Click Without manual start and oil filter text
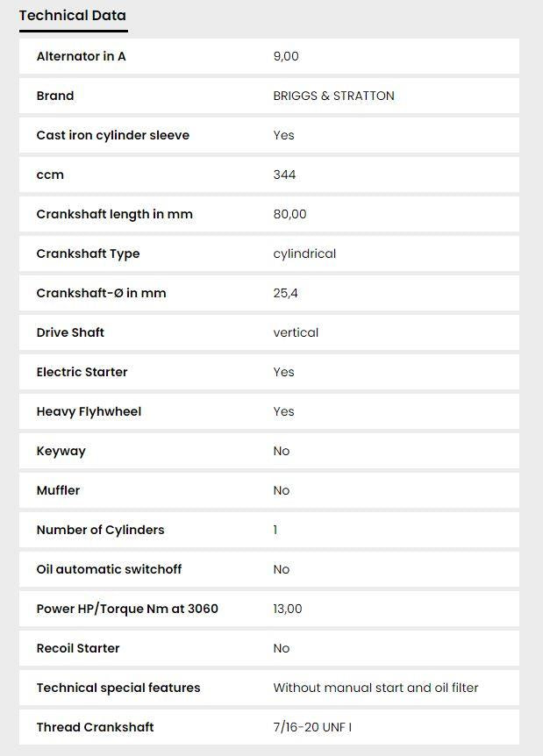Screen dimensions: 543x756 tap(375, 688)
